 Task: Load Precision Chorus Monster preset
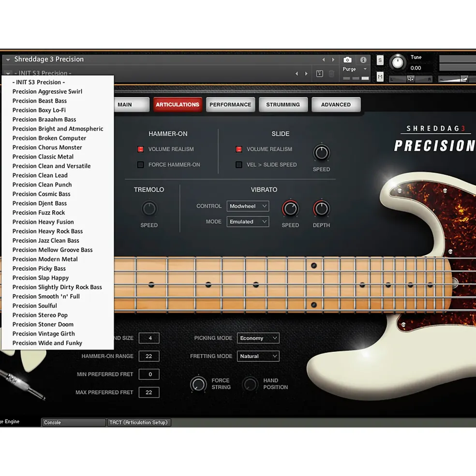point(58,147)
